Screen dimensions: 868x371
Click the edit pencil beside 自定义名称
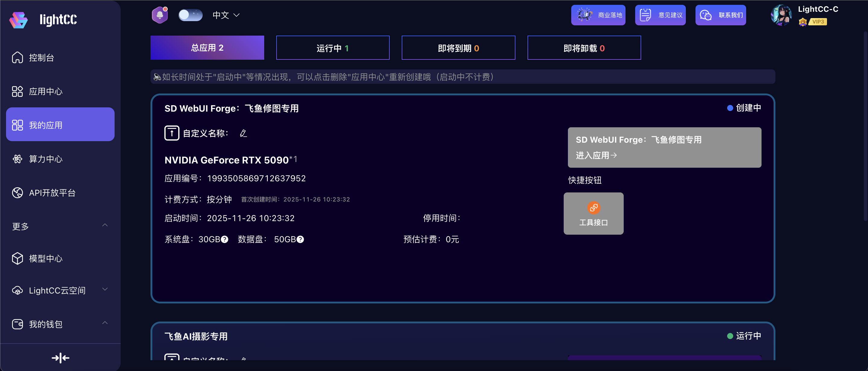[243, 133]
